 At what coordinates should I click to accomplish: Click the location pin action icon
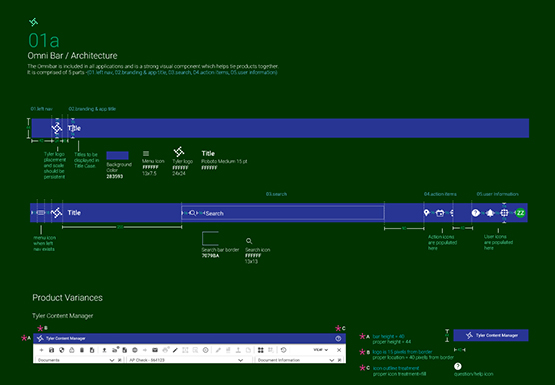pos(427,213)
